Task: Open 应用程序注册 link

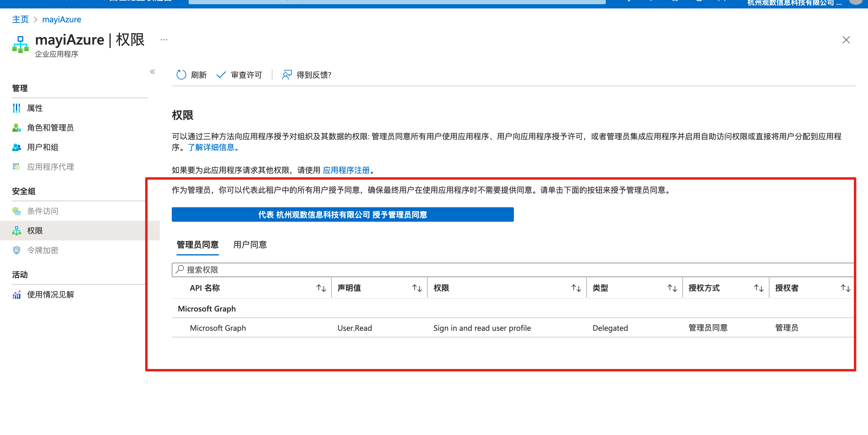Action: 346,171
